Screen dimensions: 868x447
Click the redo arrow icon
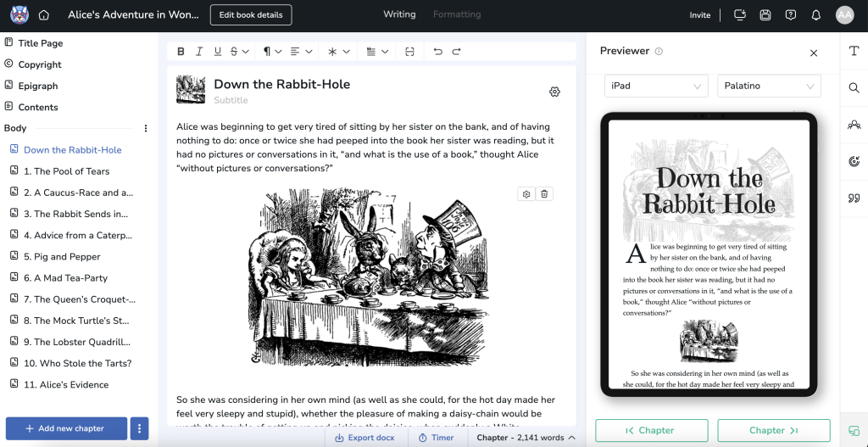pos(456,52)
